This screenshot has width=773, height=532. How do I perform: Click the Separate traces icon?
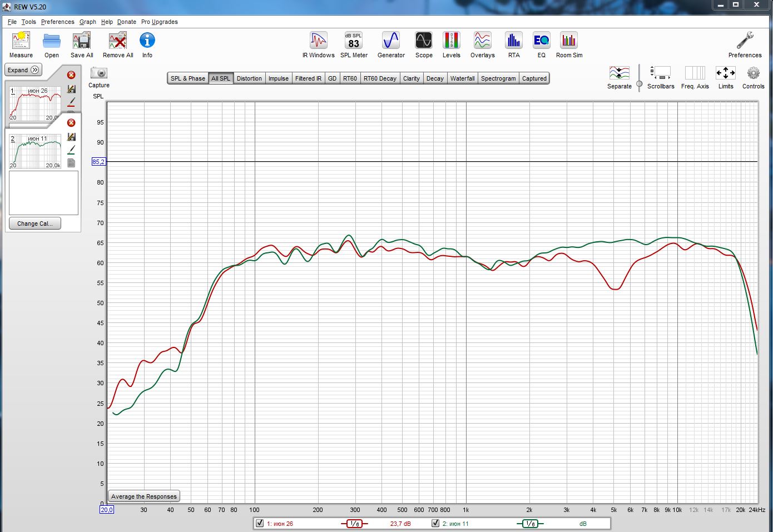(620, 73)
